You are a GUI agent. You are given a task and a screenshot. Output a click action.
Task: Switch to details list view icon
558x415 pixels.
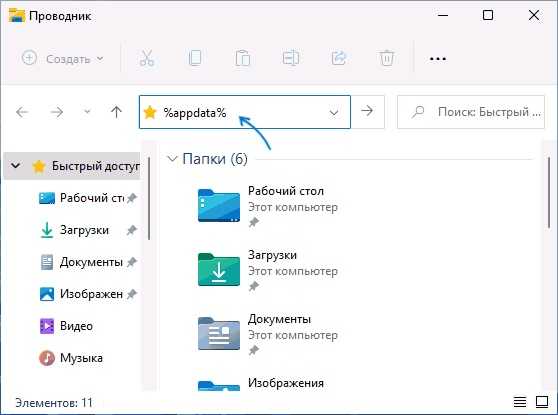pyautogui.click(x=520, y=402)
